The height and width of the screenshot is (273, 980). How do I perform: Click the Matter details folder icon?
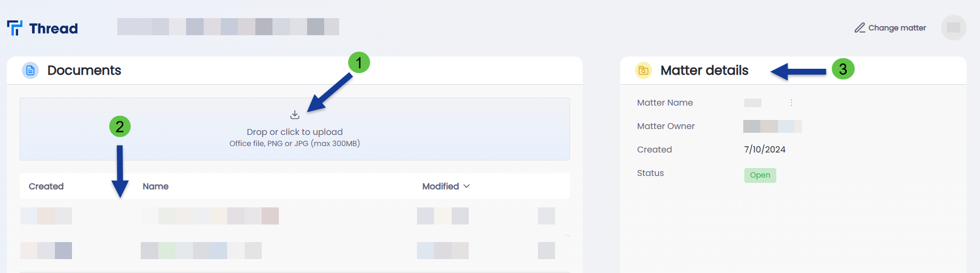(644, 70)
